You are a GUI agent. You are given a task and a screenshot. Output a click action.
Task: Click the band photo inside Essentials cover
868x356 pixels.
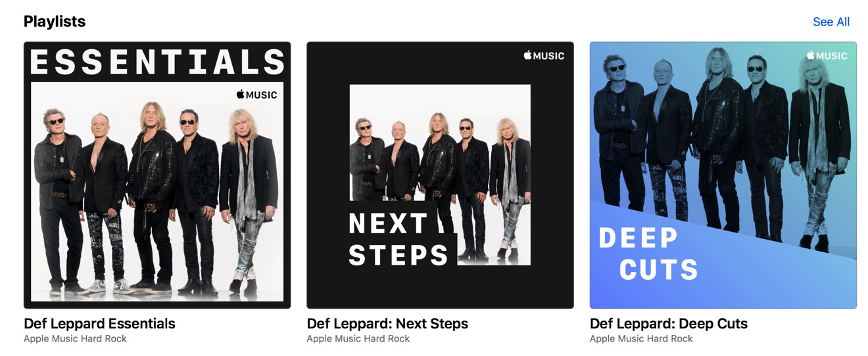point(157,192)
